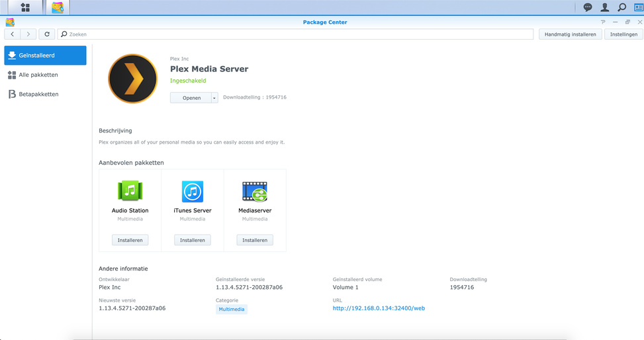Click the Mediaserver film icon
This screenshot has height=340, width=644.
255,191
